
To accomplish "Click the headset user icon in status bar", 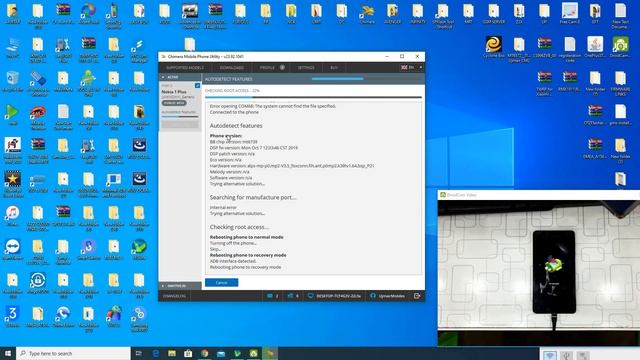I will pyautogui.click(x=373, y=296).
